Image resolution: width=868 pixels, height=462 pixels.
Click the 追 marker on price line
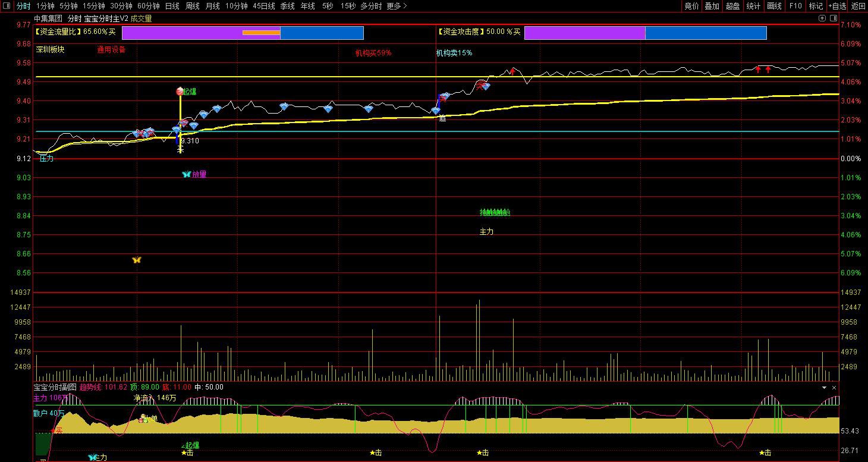tap(442, 118)
